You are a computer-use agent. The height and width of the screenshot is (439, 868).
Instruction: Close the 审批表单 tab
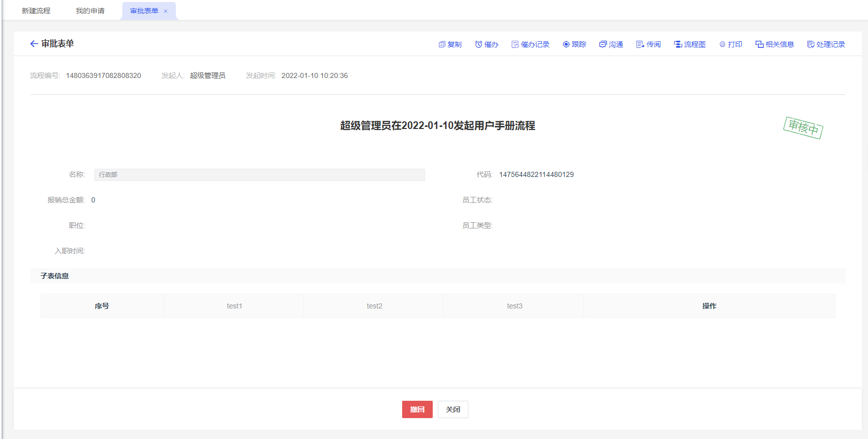[166, 11]
